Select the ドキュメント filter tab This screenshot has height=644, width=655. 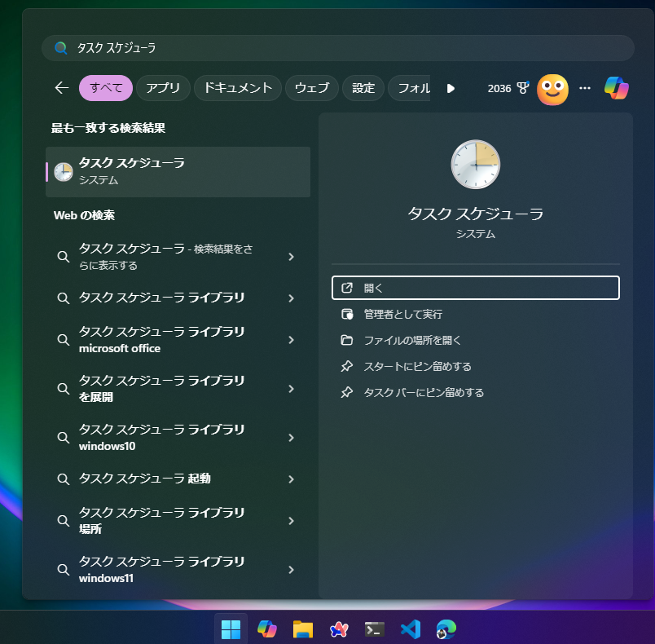tap(238, 88)
